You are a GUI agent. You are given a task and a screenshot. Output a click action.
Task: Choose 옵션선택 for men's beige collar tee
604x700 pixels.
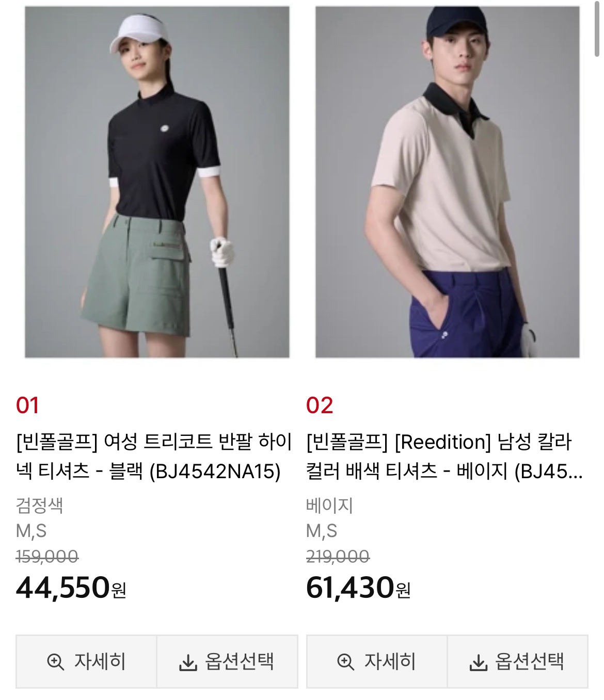coord(518,661)
